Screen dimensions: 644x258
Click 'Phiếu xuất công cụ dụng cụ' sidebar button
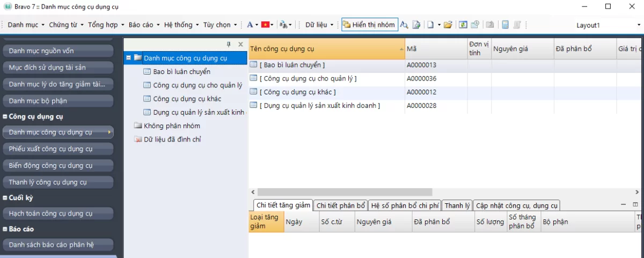pos(58,149)
